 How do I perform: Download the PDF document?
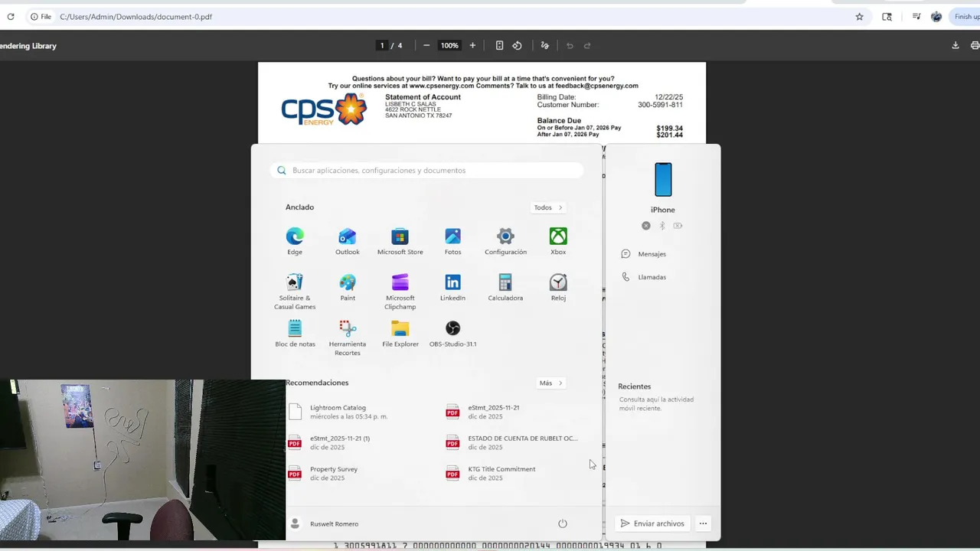point(955,45)
